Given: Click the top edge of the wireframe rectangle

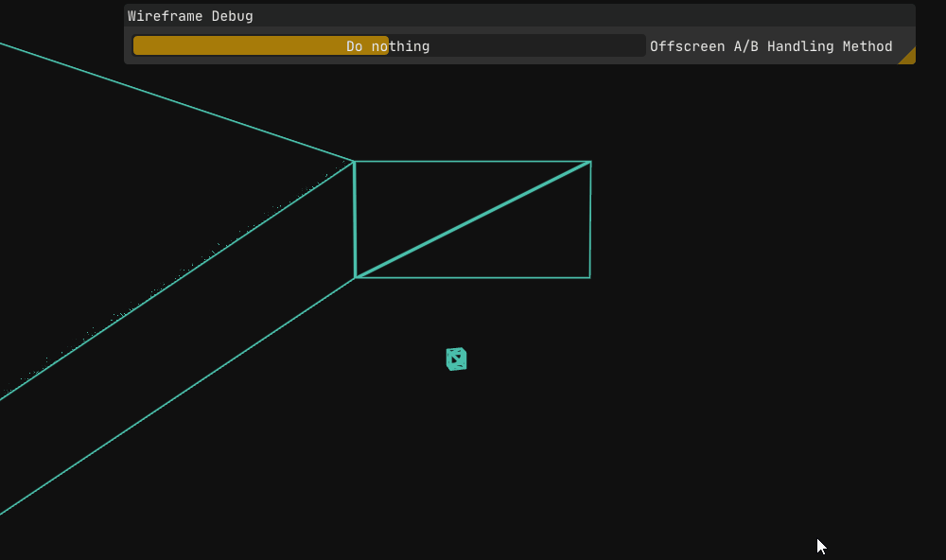Looking at the screenshot, I should [473, 162].
